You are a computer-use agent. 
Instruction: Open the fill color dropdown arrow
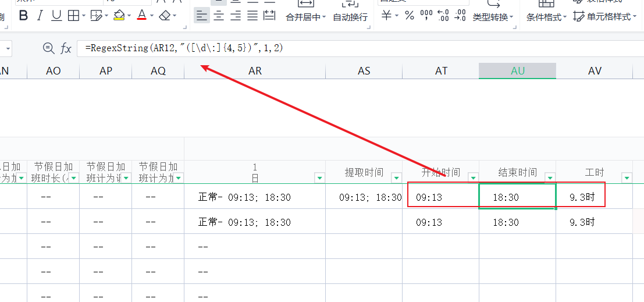(129, 16)
